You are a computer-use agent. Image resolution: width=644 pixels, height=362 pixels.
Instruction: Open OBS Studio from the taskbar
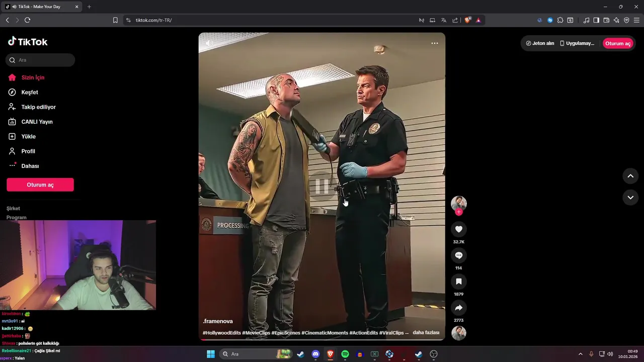434,354
